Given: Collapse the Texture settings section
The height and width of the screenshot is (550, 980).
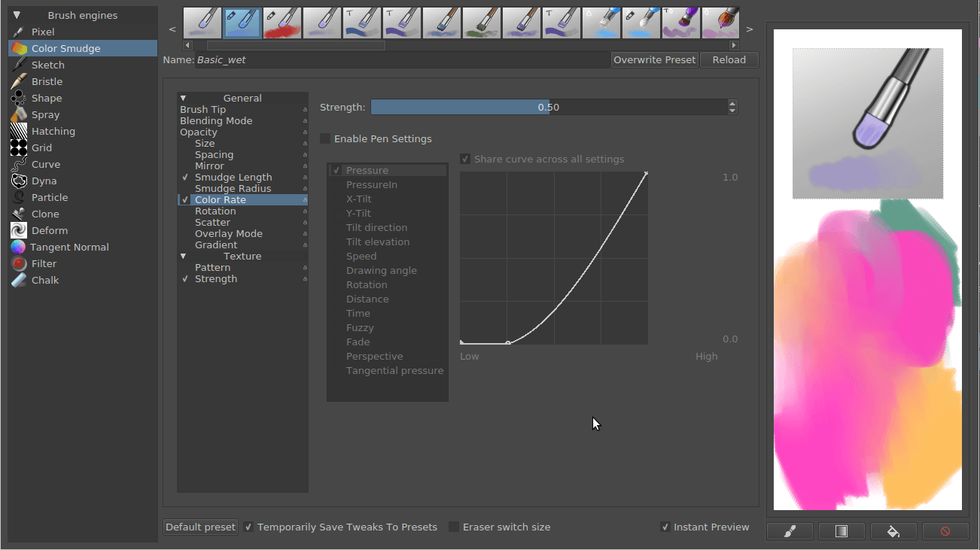Looking at the screenshot, I should 183,256.
